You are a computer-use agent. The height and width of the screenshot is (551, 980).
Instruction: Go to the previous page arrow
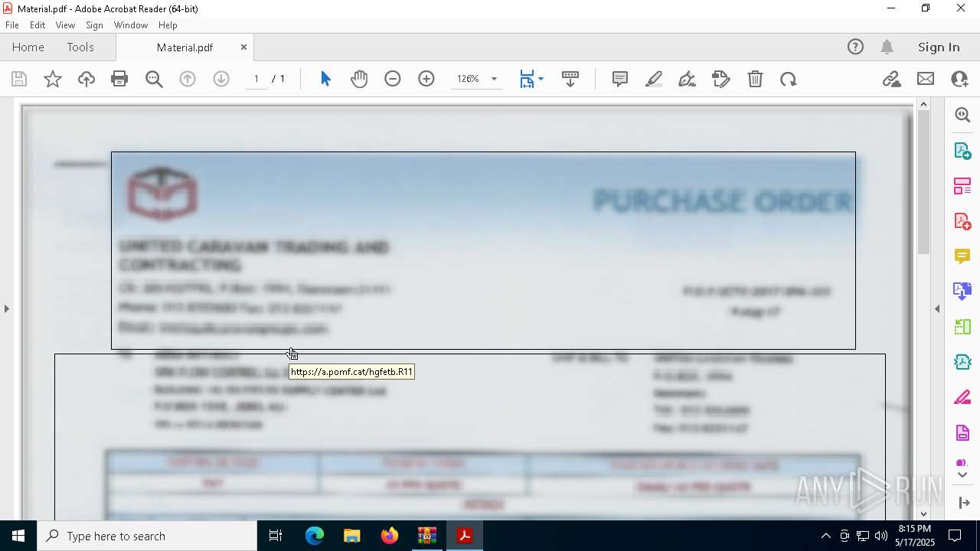click(x=188, y=79)
